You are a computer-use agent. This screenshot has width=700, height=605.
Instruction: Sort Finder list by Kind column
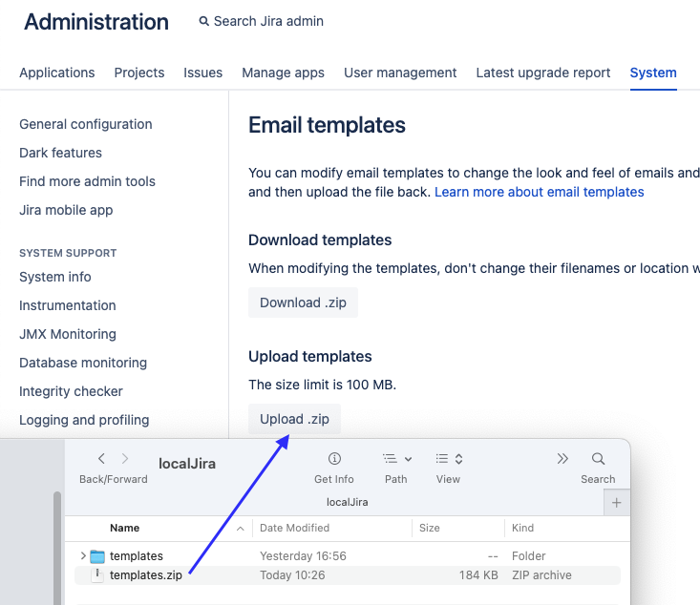tap(522, 528)
